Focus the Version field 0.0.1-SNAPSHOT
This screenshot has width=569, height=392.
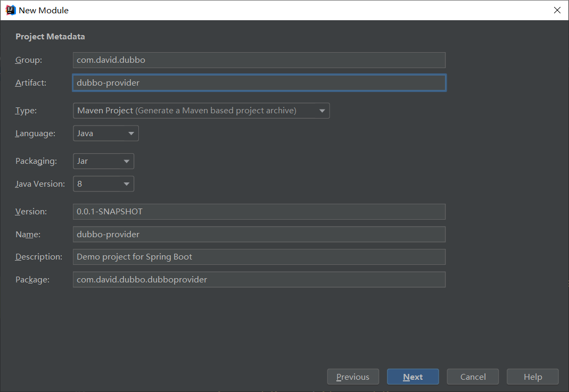259,211
